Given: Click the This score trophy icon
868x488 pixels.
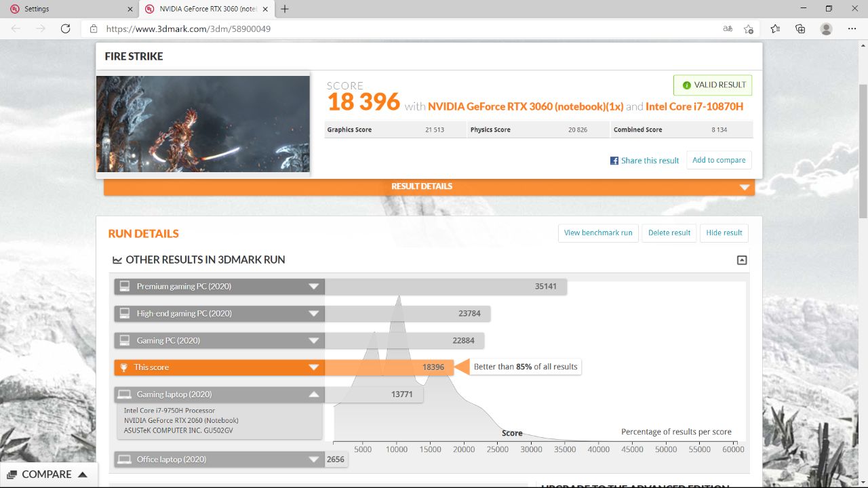Looking at the screenshot, I should point(124,367).
